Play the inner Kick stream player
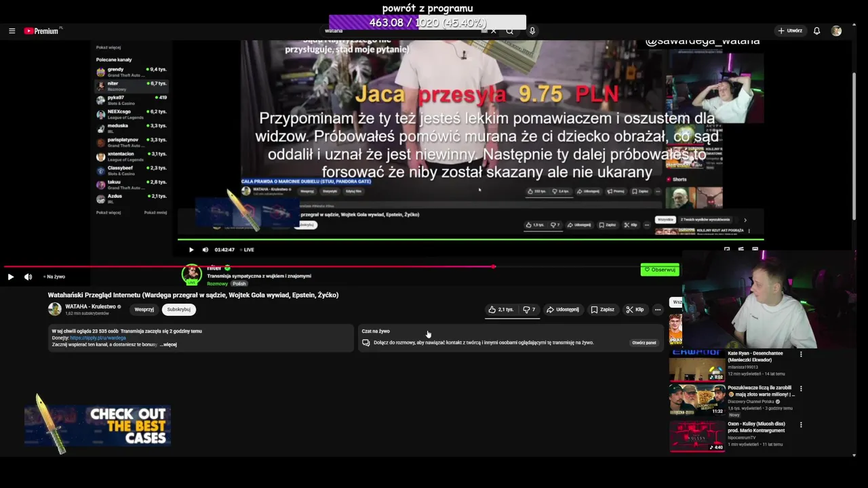Viewport: 868px width, 488px height. coord(191,249)
